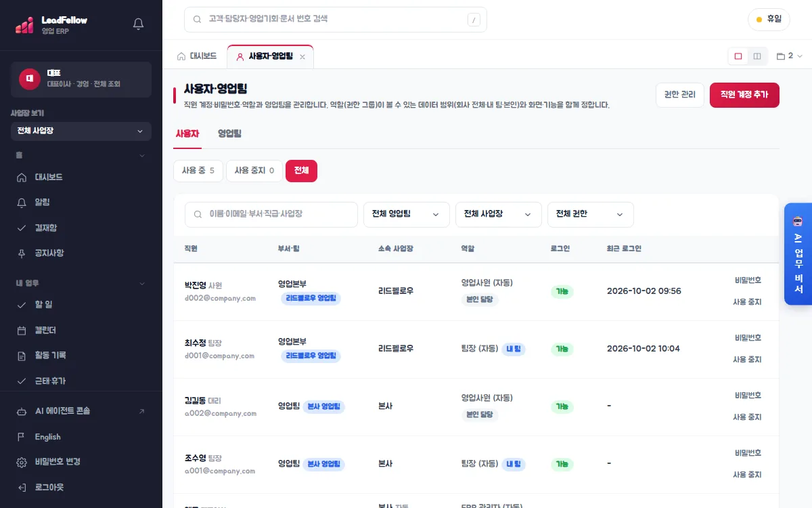Click 본인 담당 badge in 박진영 row

(x=480, y=299)
